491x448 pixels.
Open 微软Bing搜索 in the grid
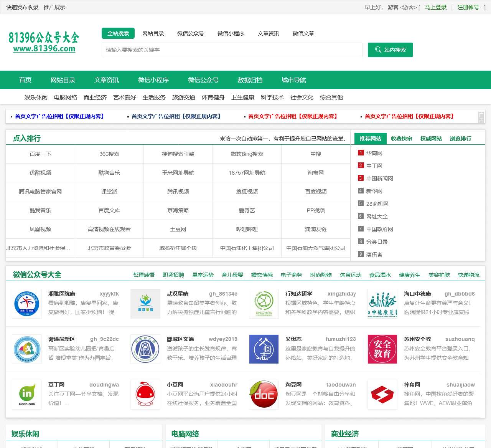click(247, 154)
